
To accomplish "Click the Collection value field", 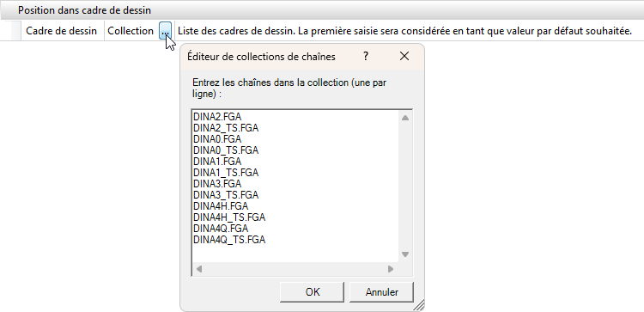I will click(x=131, y=31).
